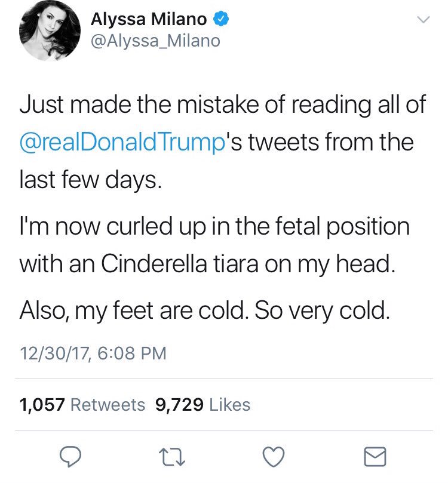The height and width of the screenshot is (483, 448).
Task: Open the @Alyssa_Milano handle link
Action: pyautogui.click(x=155, y=41)
